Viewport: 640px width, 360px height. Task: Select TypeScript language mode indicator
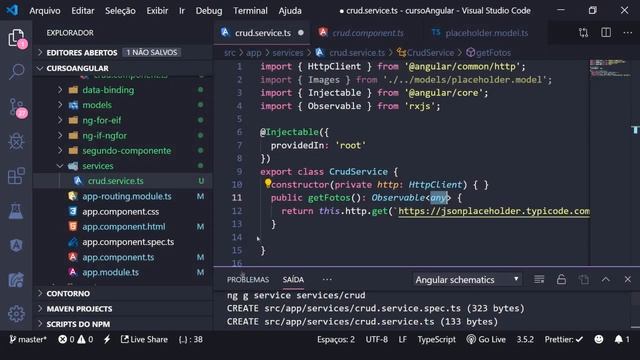(436, 340)
